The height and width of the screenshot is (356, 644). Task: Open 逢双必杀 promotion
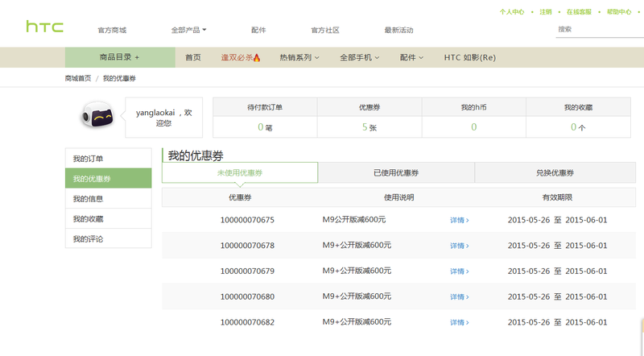click(237, 57)
